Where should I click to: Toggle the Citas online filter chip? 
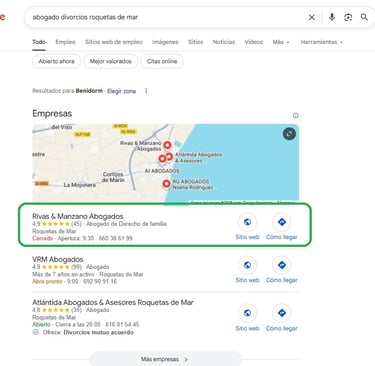[x=162, y=61]
